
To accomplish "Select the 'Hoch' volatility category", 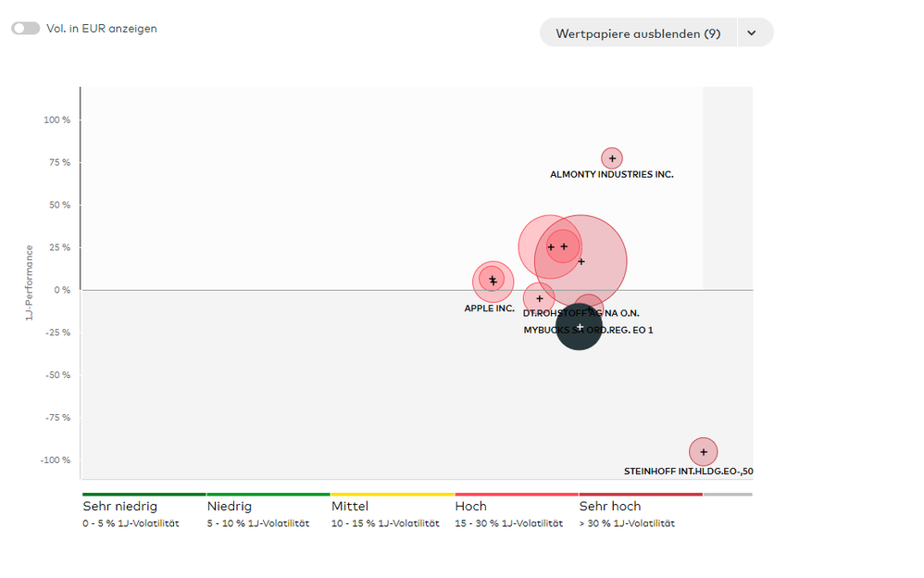I will click(x=471, y=507).
